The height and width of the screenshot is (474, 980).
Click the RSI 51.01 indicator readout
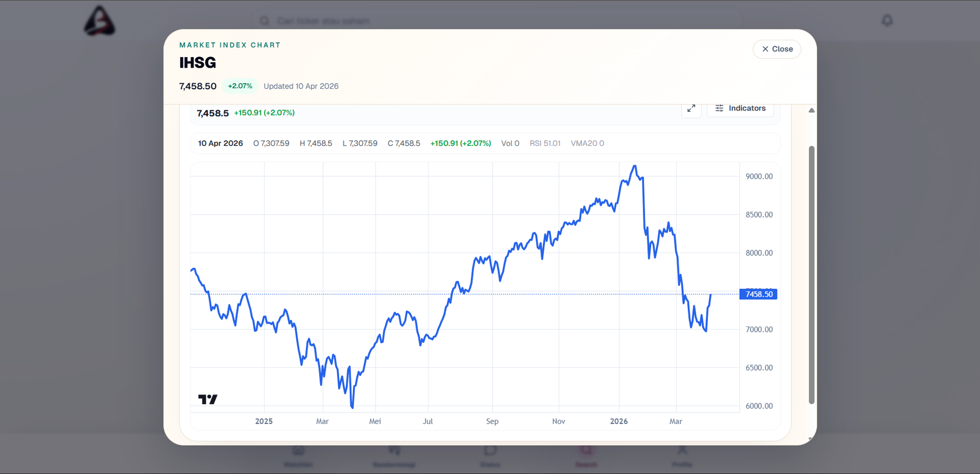pos(544,144)
